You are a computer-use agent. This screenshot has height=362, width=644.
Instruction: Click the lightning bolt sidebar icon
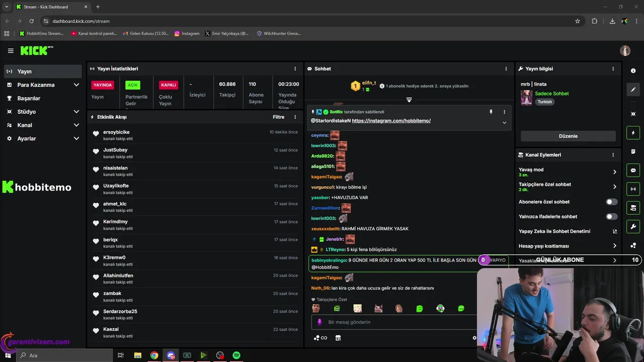pos(633,133)
